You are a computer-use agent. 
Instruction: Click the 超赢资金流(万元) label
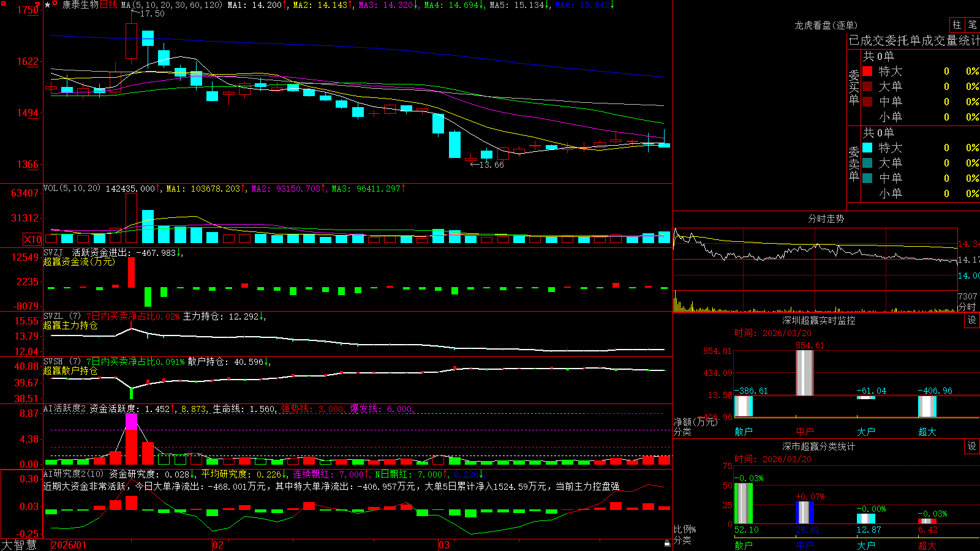click(x=79, y=261)
